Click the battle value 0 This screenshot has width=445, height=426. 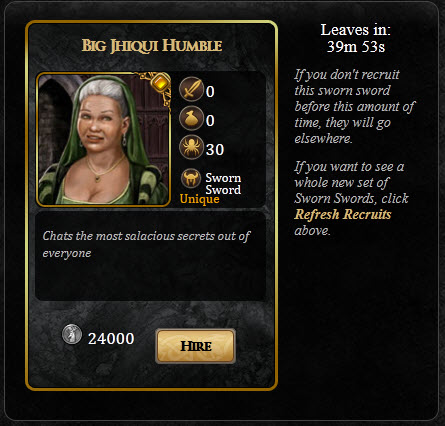[210, 92]
